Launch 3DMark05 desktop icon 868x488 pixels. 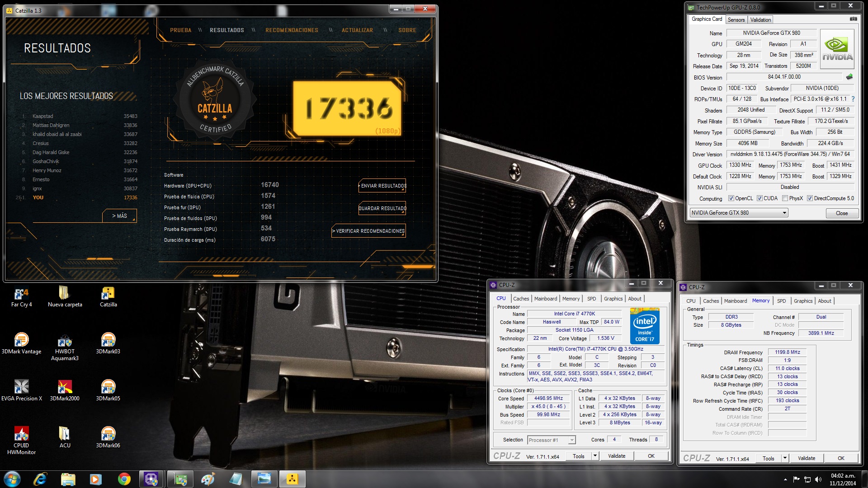point(108,391)
